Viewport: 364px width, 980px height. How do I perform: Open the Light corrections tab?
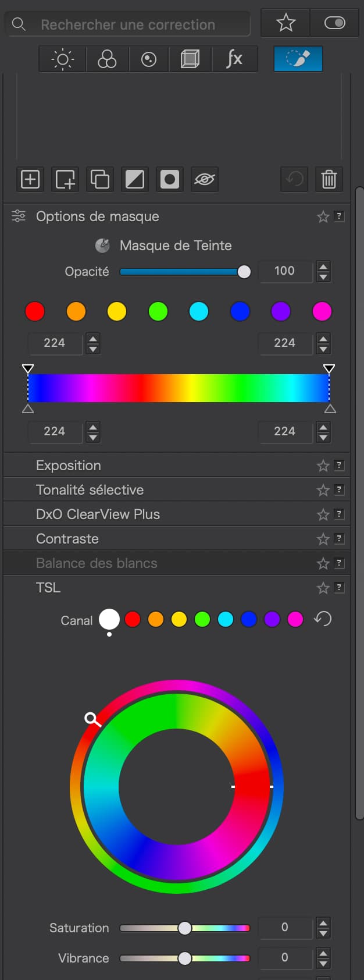(62, 59)
